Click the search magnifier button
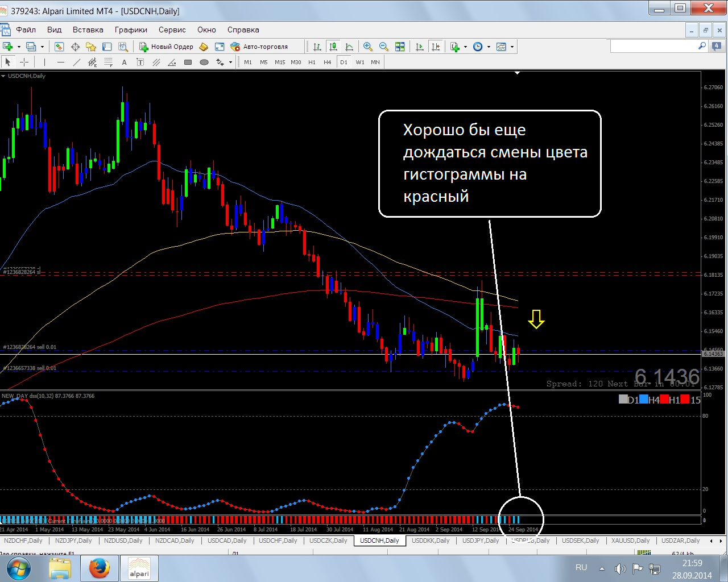 tap(702, 46)
